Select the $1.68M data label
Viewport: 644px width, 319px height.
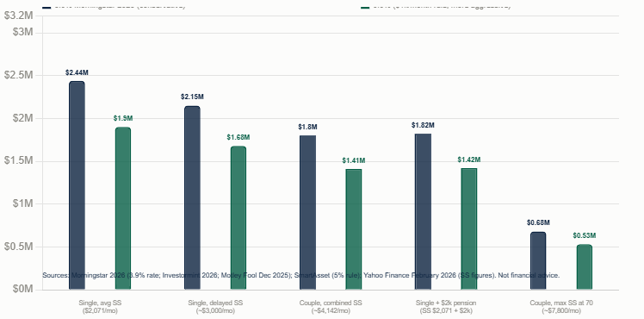tap(238, 137)
